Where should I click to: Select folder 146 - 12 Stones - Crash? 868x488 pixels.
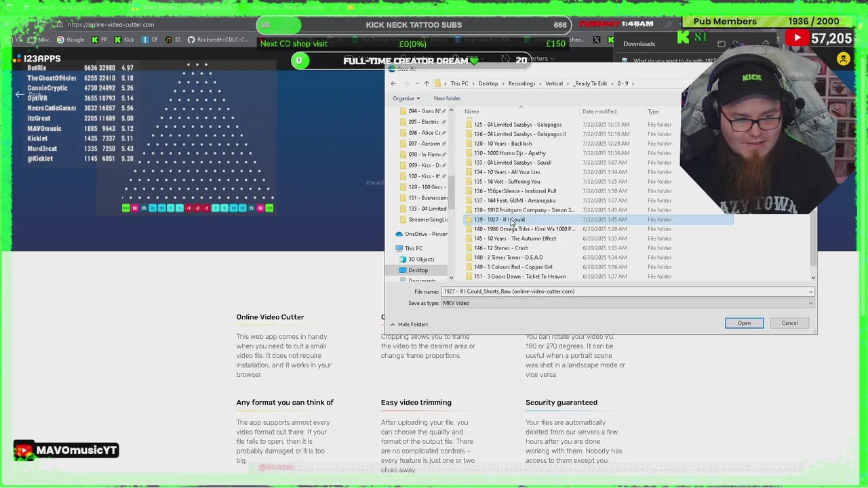point(500,248)
